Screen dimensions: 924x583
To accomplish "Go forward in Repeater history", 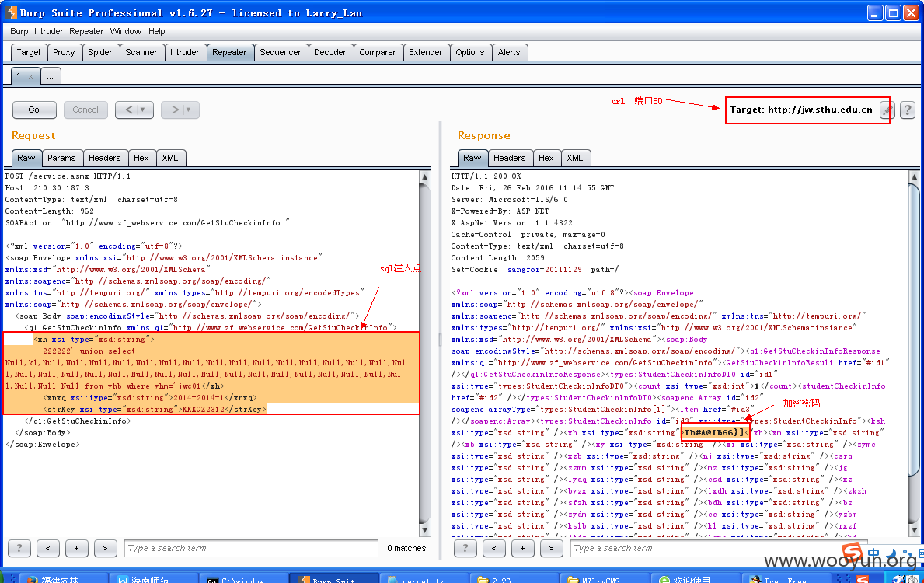I will [174, 110].
